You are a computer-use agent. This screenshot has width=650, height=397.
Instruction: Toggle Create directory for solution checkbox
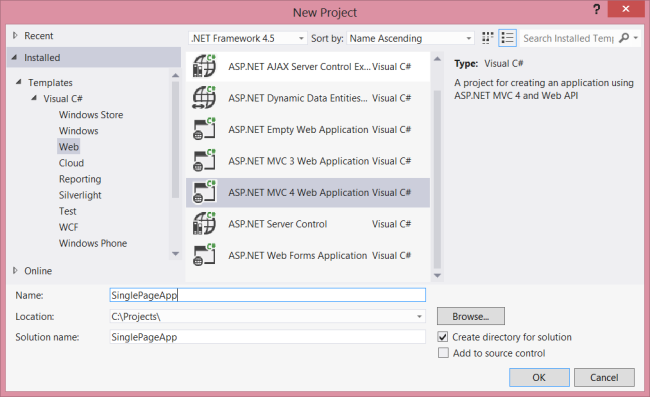coord(443,337)
